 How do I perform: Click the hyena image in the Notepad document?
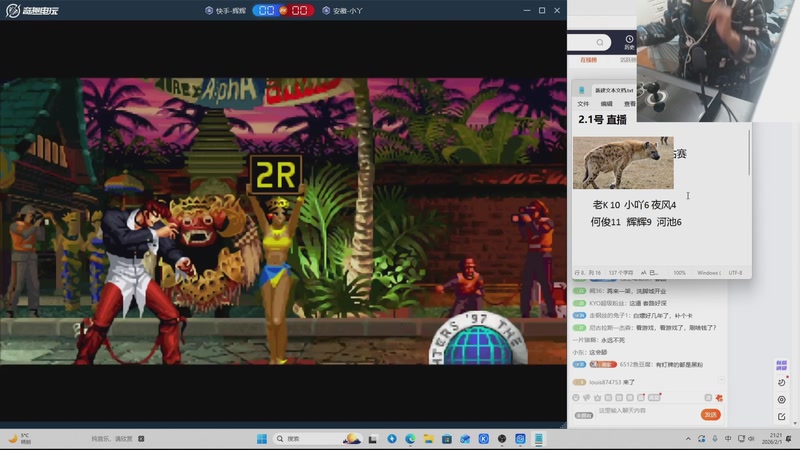pos(623,163)
